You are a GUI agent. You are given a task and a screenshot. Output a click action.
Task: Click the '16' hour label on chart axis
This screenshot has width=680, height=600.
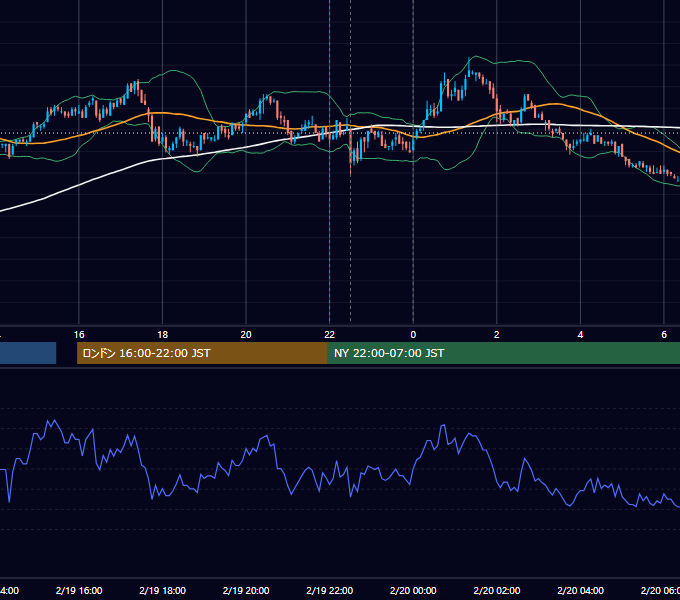coord(79,335)
